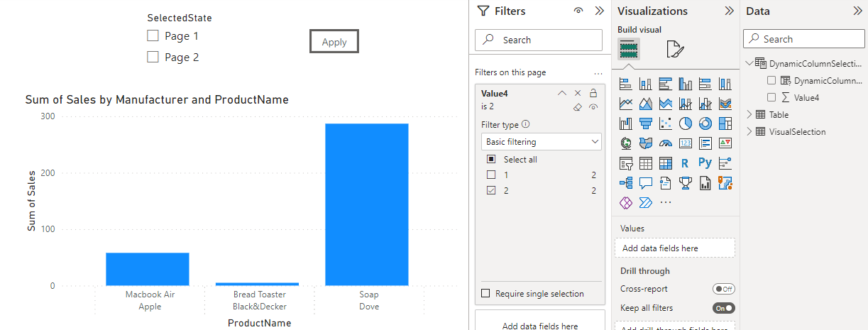868x330 pixels.
Task: Select the key influencers visual
Action: click(x=725, y=163)
